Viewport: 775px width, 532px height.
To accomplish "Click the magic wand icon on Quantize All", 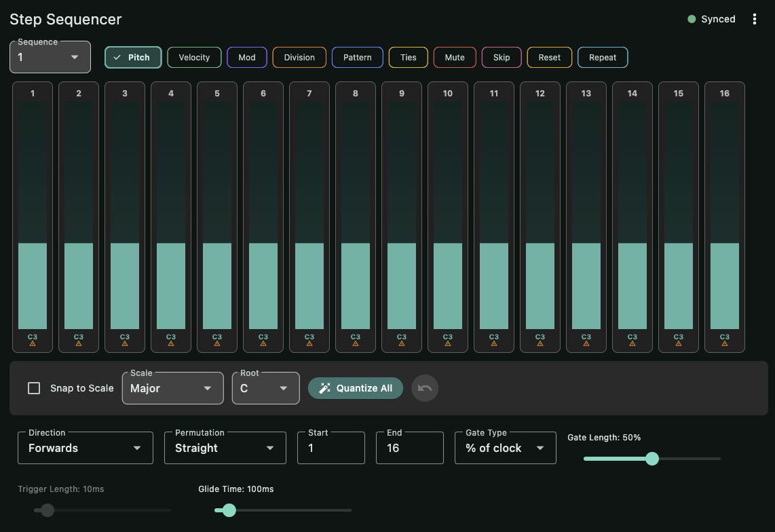I will click(325, 387).
